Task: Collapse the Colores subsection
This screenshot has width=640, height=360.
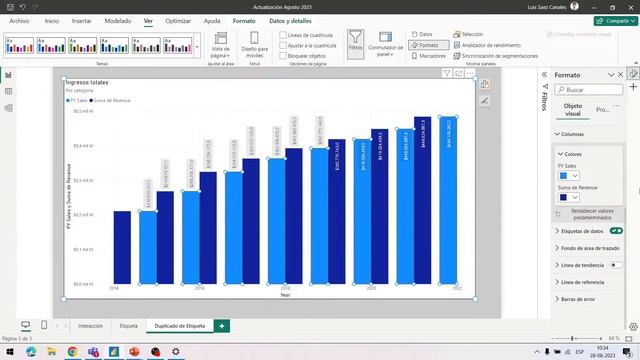Action: point(560,154)
